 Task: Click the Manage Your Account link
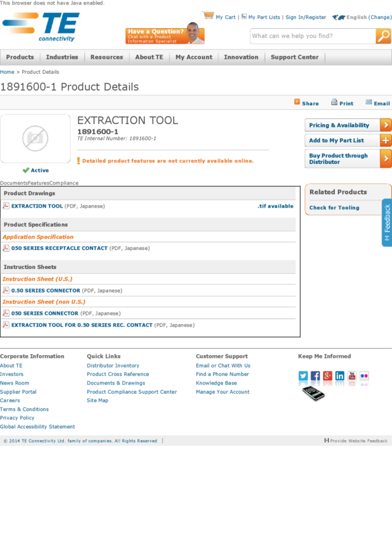(x=222, y=392)
